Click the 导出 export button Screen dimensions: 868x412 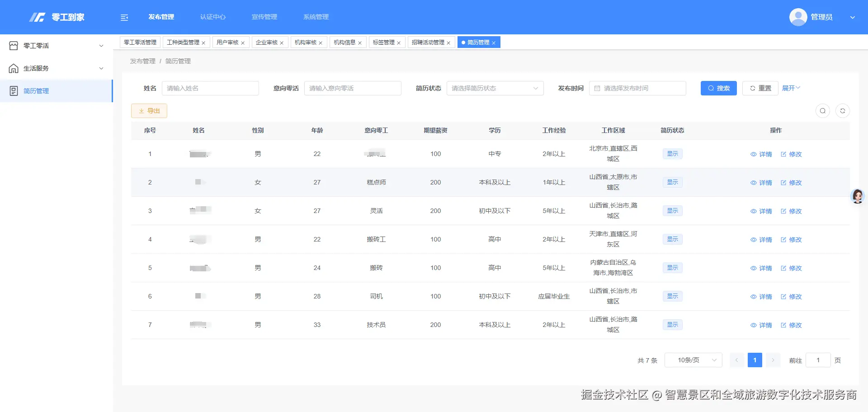[x=149, y=110]
